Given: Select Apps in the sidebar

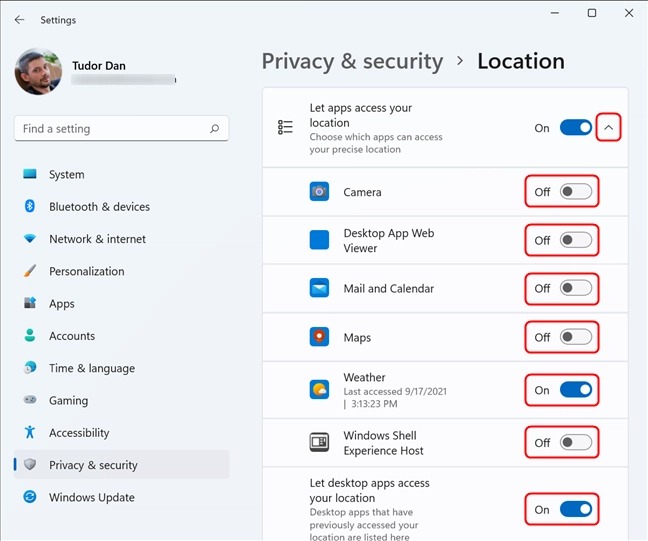Looking at the screenshot, I should point(122,303).
